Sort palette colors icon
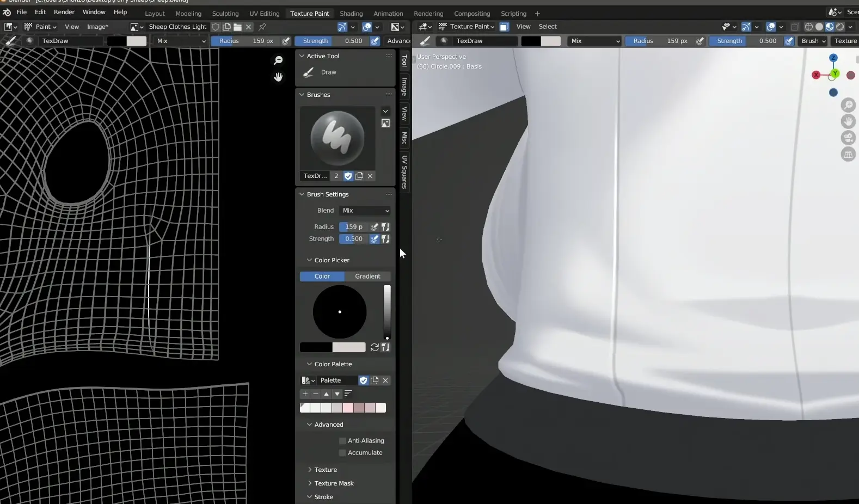The width and height of the screenshot is (859, 504). pos(348,394)
